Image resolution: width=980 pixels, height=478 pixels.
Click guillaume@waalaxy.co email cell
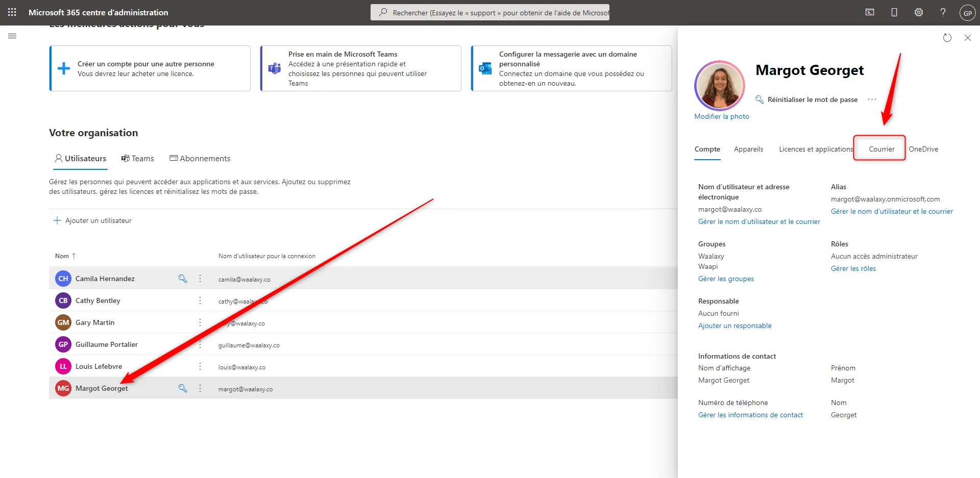point(249,345)
